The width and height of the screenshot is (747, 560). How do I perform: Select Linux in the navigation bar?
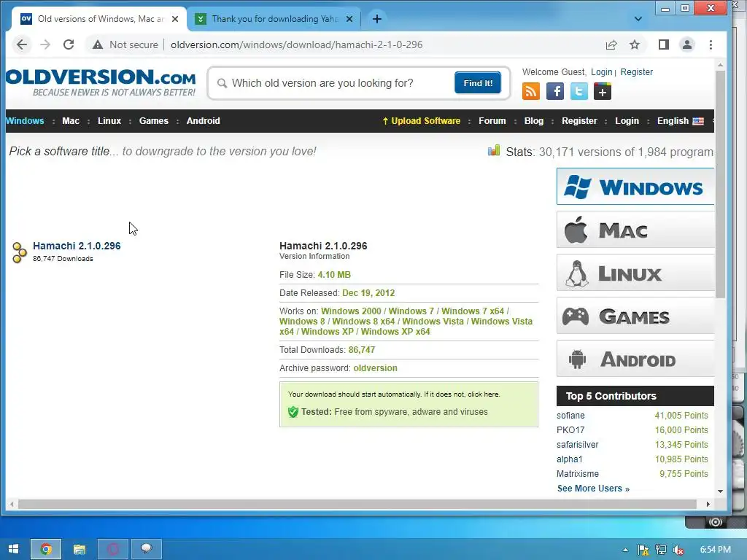[x=109, y=121]
